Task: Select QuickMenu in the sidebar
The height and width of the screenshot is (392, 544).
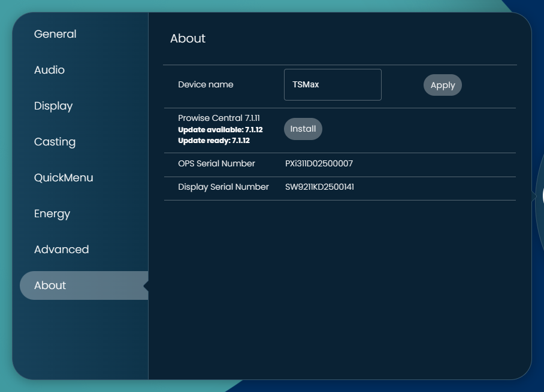Action: pyautogui.click(x=64, y=178)
